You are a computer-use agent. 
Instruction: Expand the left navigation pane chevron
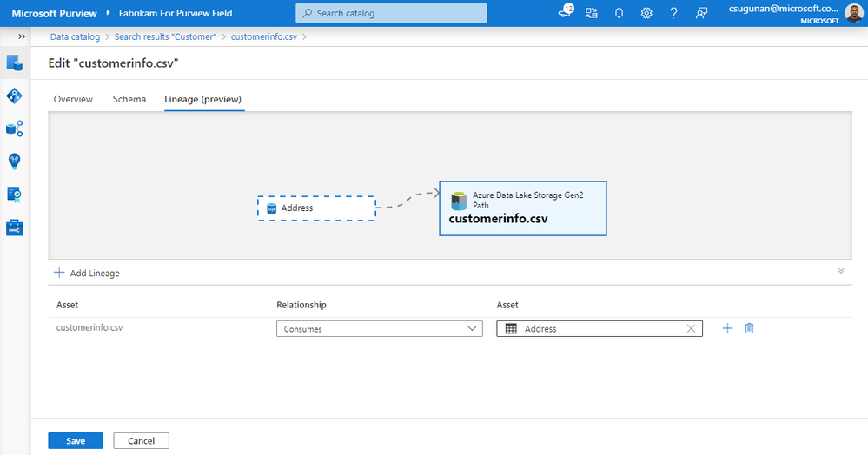pos(22,36)
